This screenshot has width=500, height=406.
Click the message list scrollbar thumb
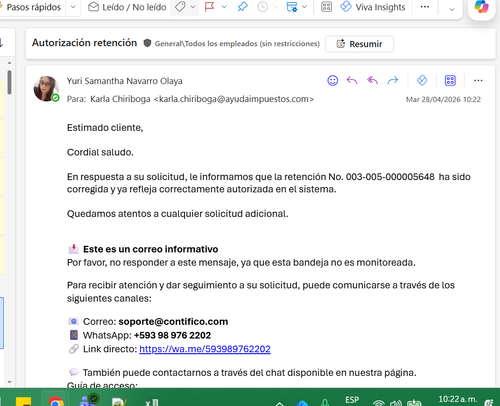9,82
